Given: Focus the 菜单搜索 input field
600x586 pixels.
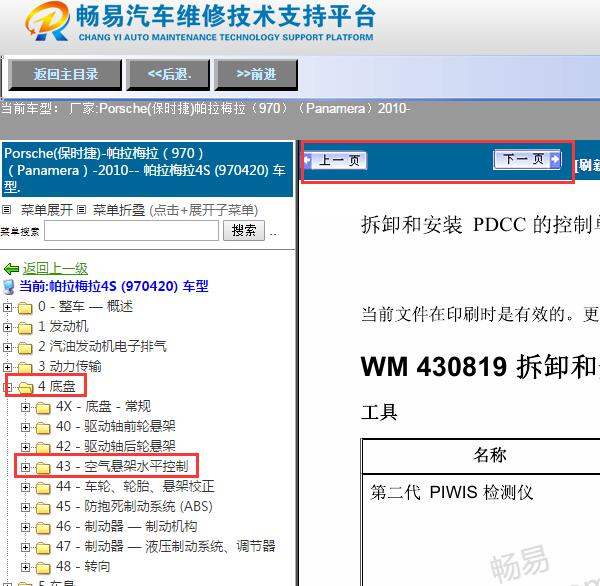Looking at the screenshot, I should click(131, 230).
